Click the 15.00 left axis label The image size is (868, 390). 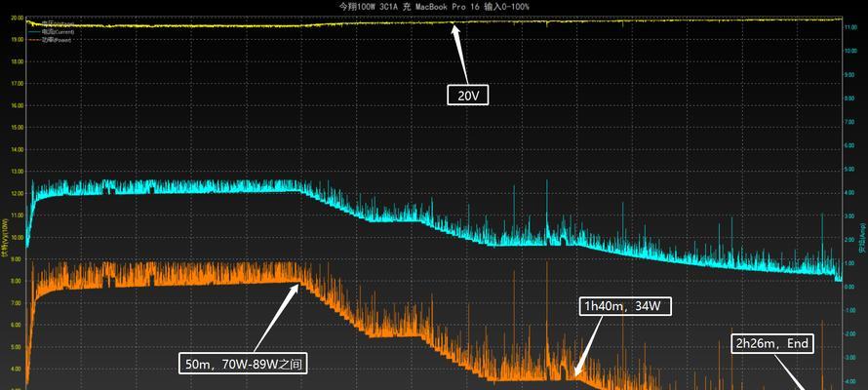click(x=17, y=127)
